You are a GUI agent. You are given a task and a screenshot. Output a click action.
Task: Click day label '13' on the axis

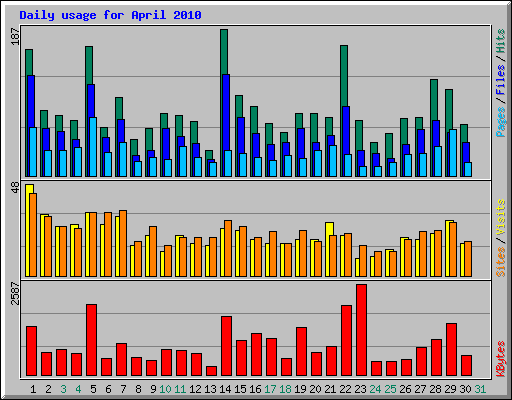210,389
